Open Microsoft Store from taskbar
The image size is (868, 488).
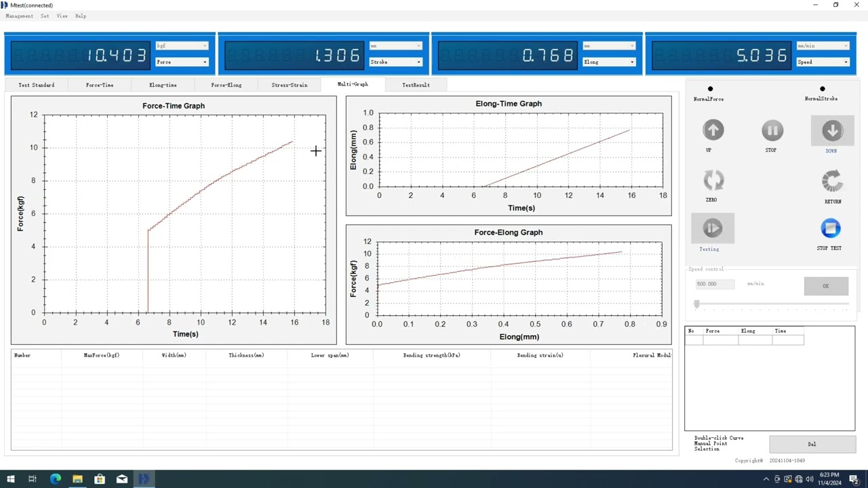coord(100,479)
